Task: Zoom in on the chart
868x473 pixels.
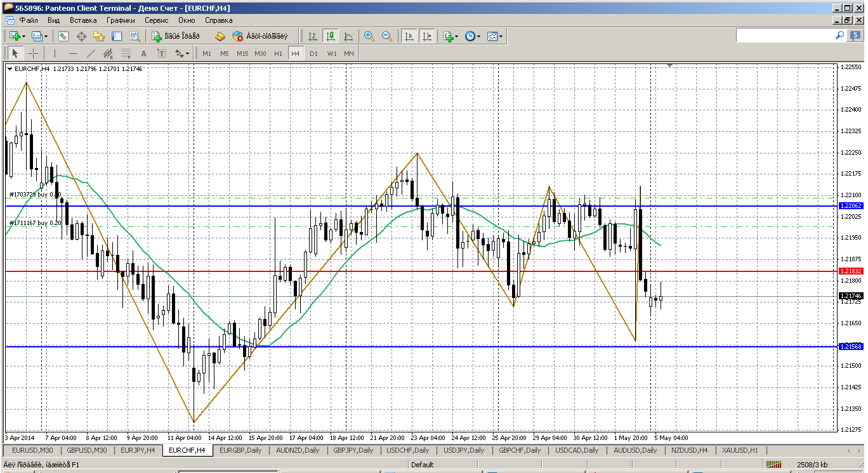Action: 369,37
